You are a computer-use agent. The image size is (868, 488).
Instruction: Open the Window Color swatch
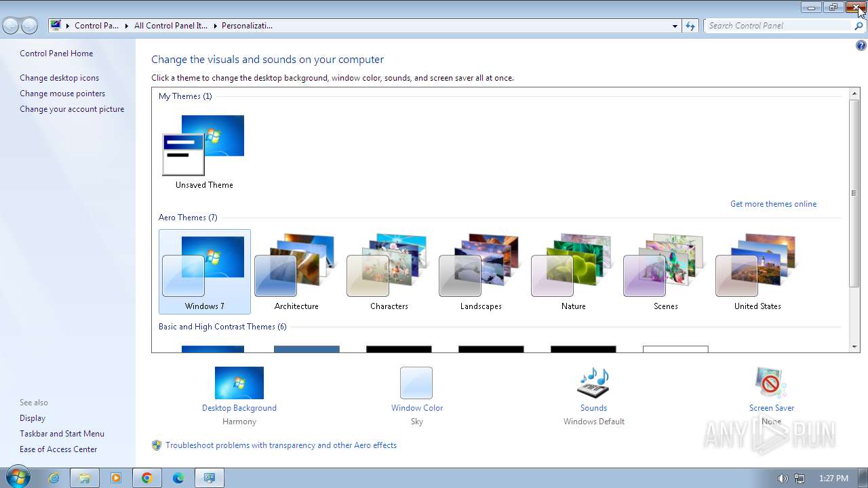[x=416, y=383]
